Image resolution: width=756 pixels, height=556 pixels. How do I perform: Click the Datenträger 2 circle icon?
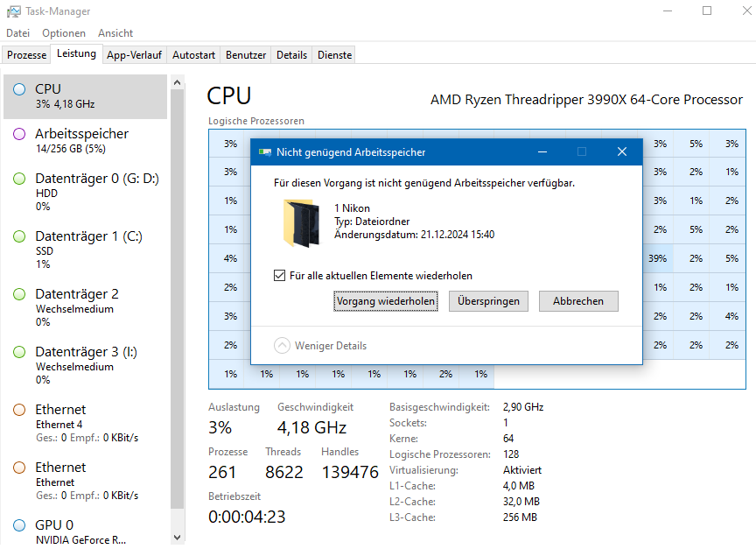(19, 294)
